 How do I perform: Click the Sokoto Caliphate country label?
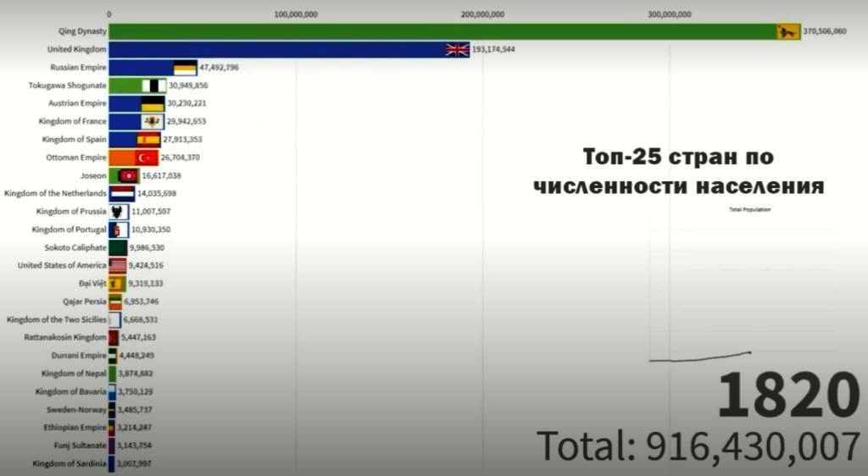click(75, 247)
